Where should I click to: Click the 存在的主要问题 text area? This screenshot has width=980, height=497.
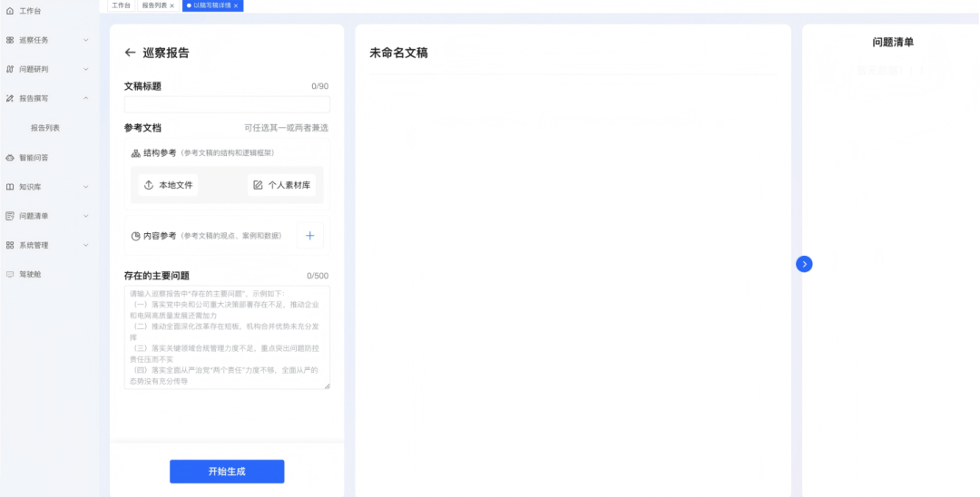pos(227,337)
